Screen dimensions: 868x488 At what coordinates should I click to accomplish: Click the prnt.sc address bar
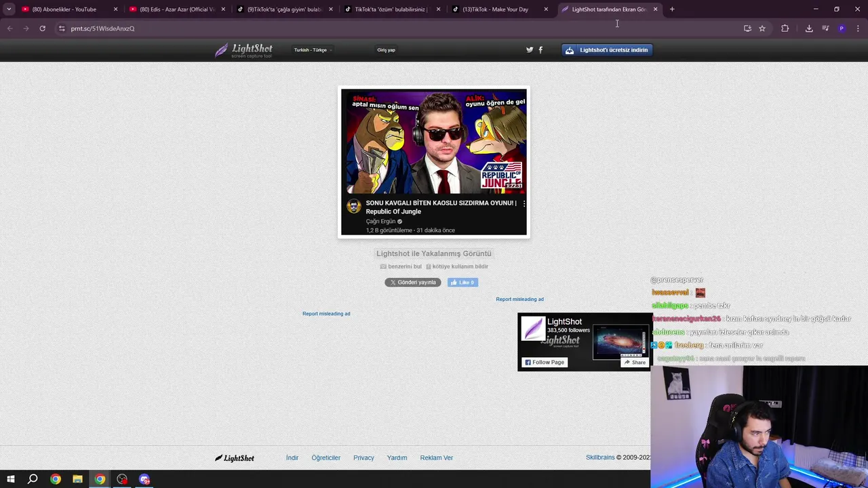tap(400, 28)
